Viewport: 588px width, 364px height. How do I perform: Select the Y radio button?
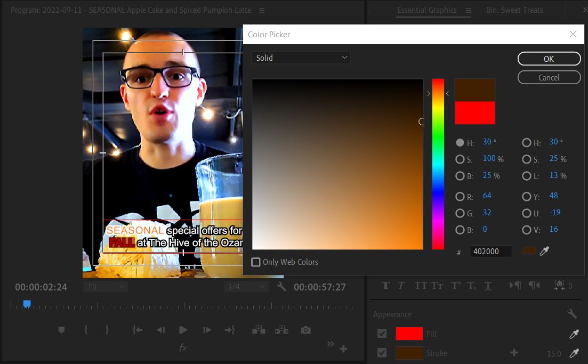point(527,197)
